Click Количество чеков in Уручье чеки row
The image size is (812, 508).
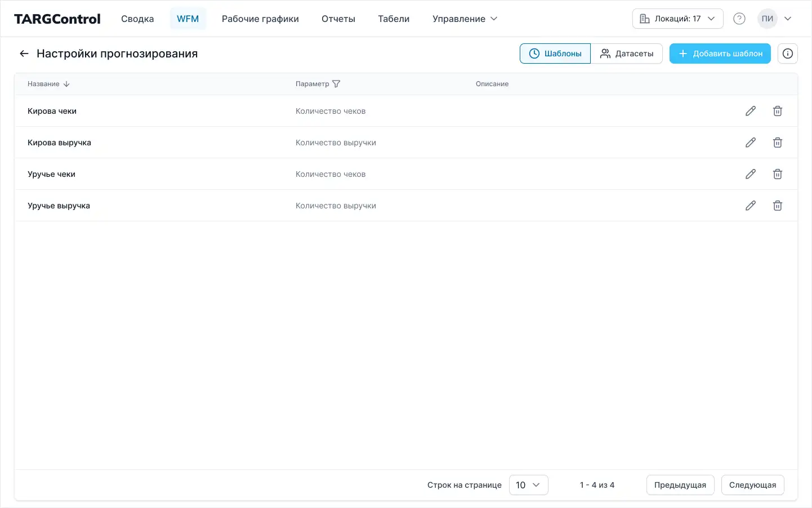(x=331, y=174)
